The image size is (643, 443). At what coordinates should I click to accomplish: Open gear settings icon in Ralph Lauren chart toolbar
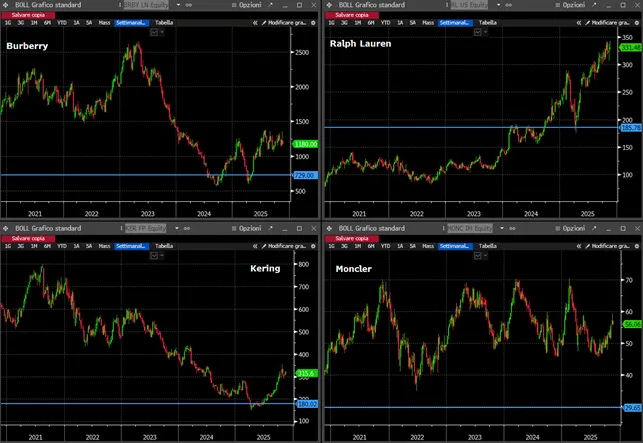tap(637, 23)
